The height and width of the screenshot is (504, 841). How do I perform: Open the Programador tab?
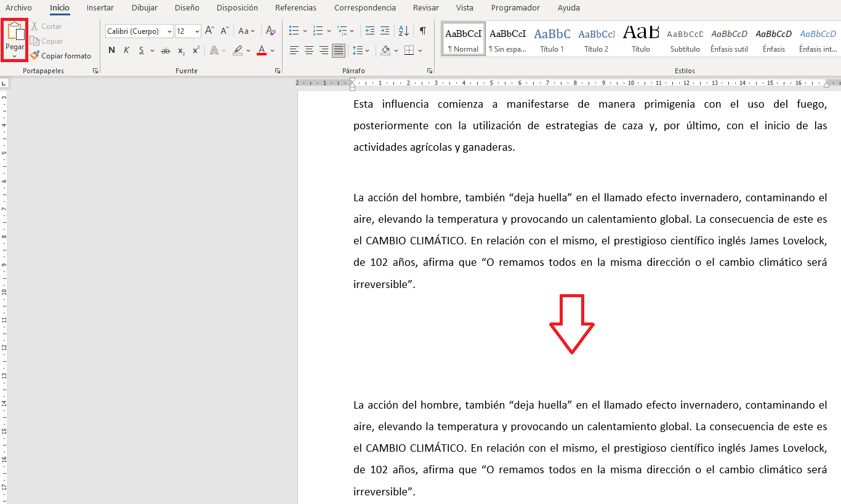point(515,8)
